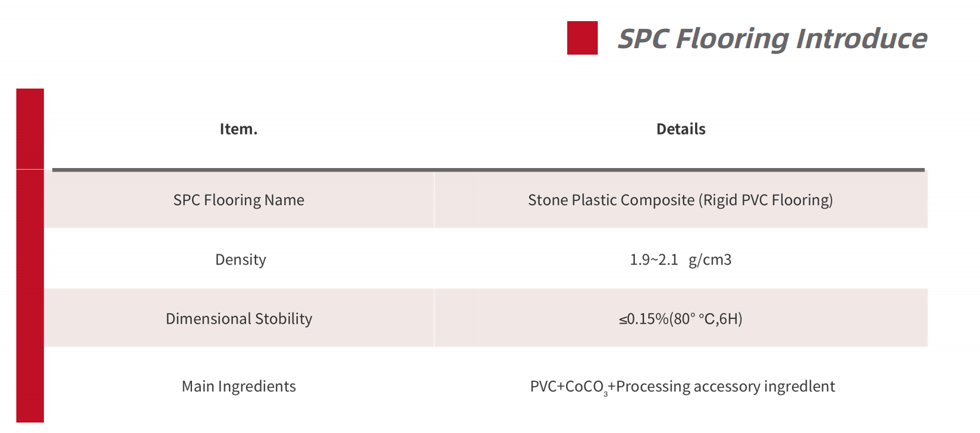Viewport: 980px width, 433px height.
Task: Click the 1.9~2.1 g/cm3 value
Action: tap(681, 260)
